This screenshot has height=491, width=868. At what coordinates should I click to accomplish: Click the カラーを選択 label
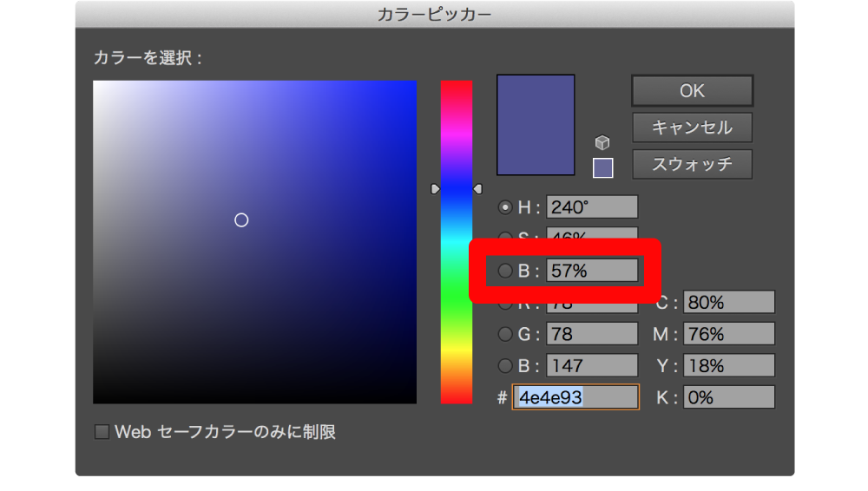click(148, 57)
